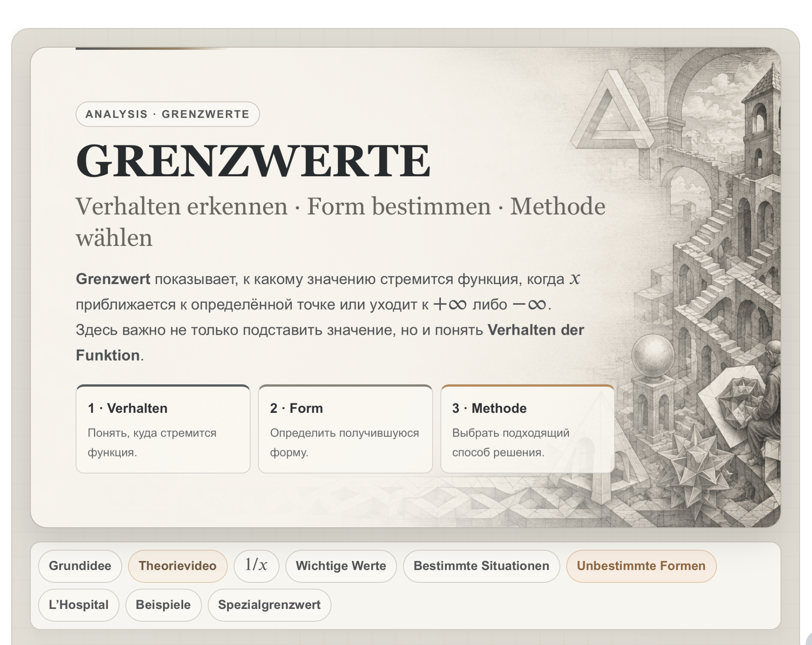812x645 pixels.
Task: Click the text 'Понять, куда стремится функция.'
Action: 152,443
